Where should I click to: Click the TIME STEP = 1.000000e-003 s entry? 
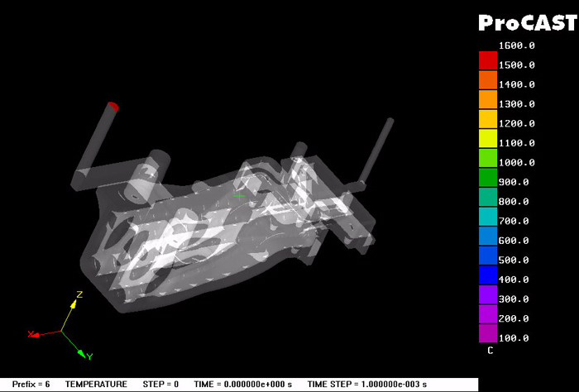point(367,385)
